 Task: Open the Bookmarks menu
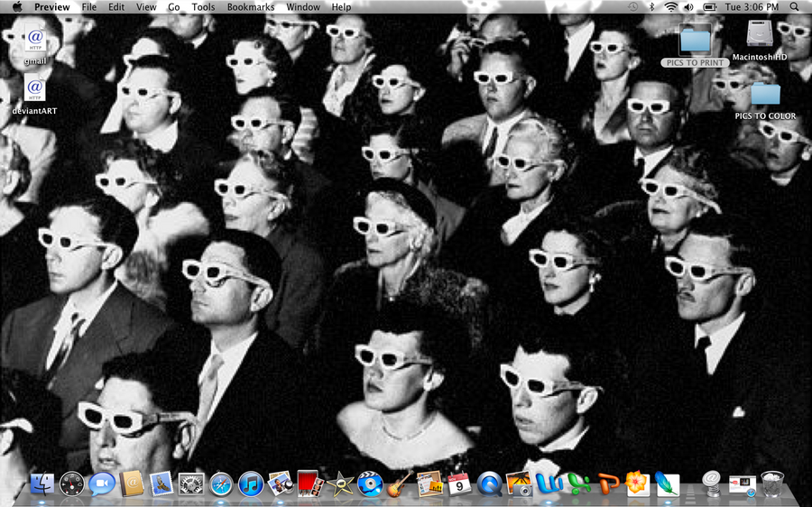[x=251, y=6]
